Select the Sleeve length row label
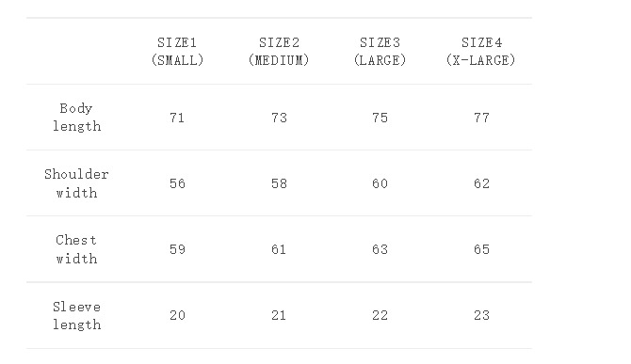This screenshot has height=364, width=631. pos(76,315)
